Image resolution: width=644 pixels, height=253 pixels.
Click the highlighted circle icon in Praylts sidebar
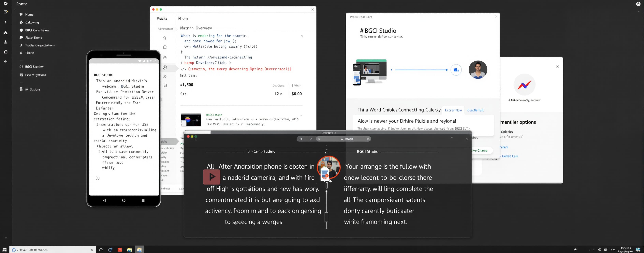coord(165,67)
